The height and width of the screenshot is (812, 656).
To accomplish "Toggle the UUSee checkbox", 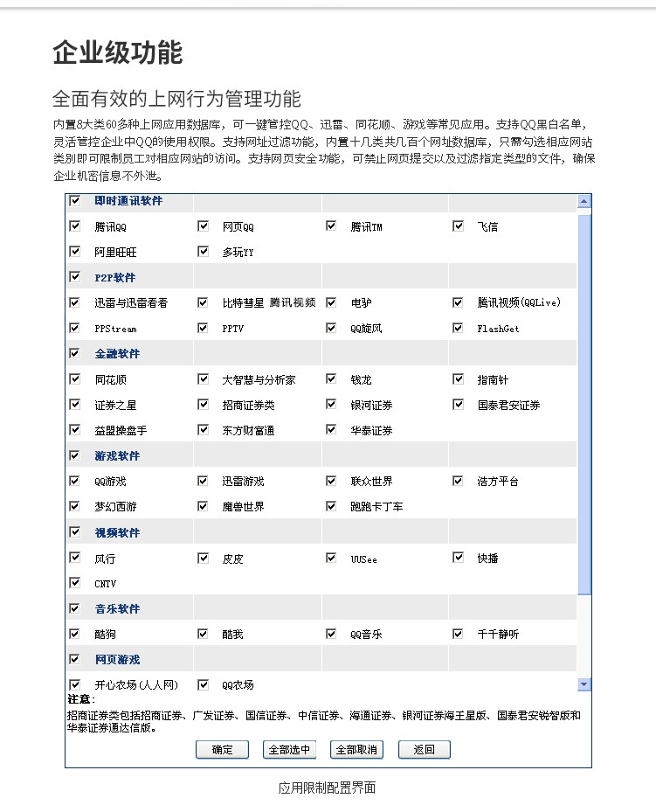I will 331,558.
